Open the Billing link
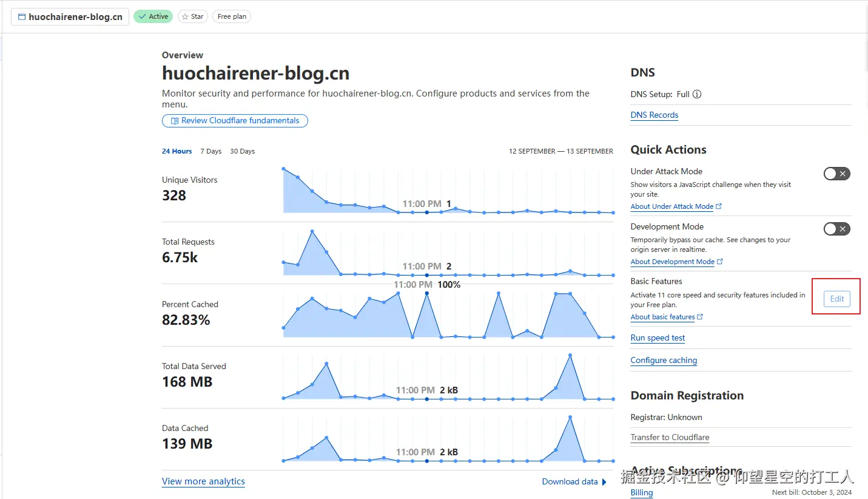 tap(642, 492)
